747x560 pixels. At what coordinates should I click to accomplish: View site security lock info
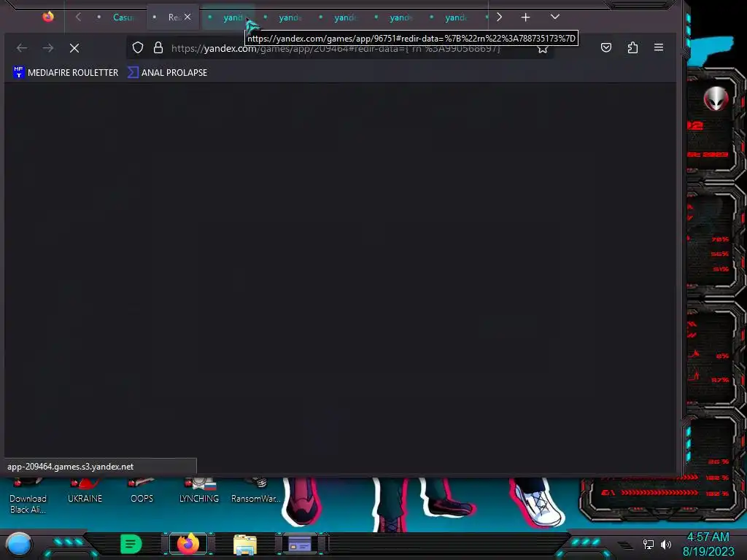(158, 47)
